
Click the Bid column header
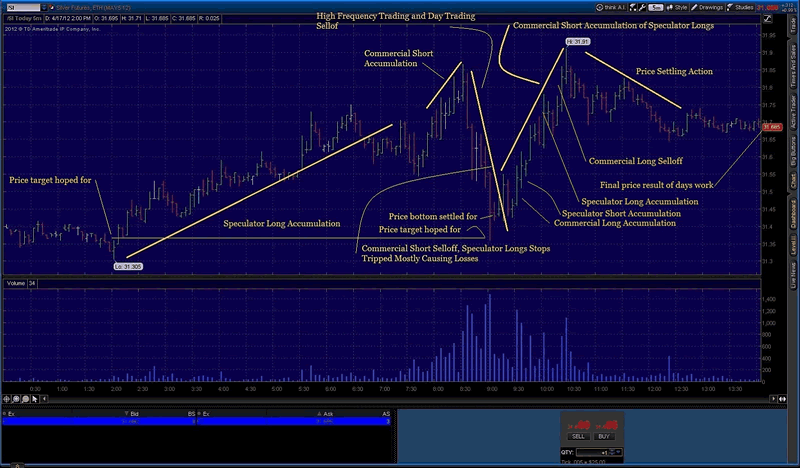pyautogui.click(x=132, y=412)
